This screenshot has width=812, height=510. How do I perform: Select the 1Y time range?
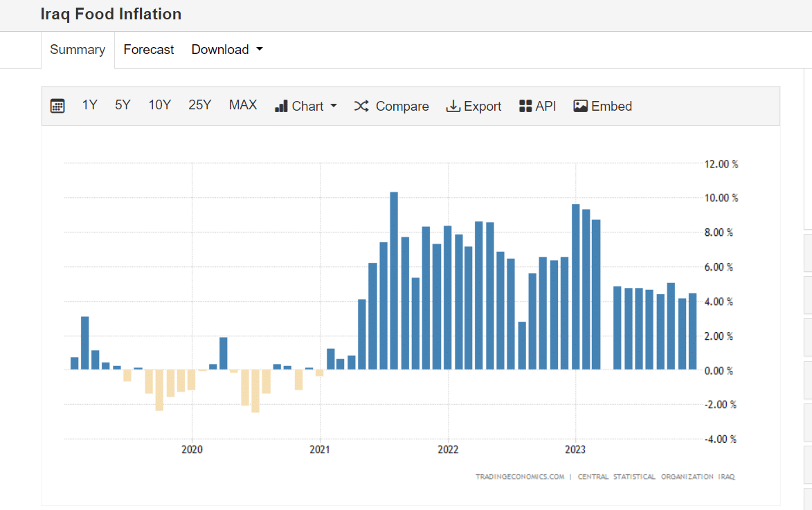[x=90, y=105]
